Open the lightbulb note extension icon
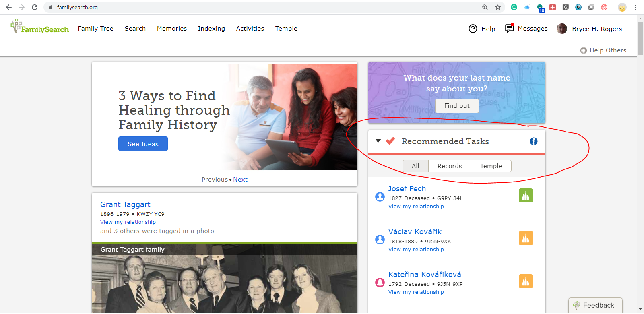 pyautogui.click(x=566, y=7)
